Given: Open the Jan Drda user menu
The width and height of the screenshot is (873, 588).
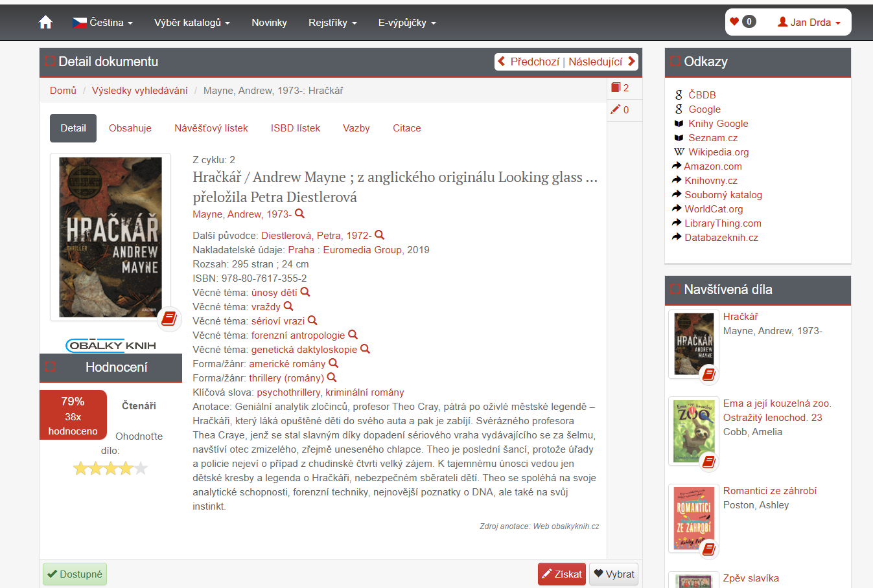Looking at the screenshot, I should point(809,22).
